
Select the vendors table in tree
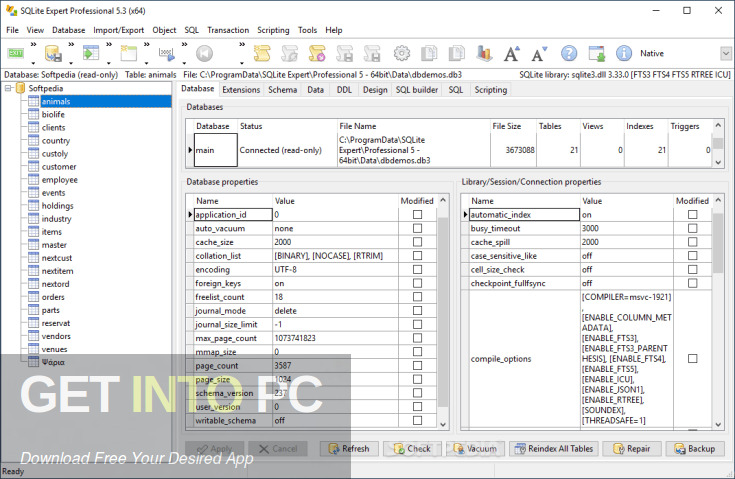coord(56,336)
